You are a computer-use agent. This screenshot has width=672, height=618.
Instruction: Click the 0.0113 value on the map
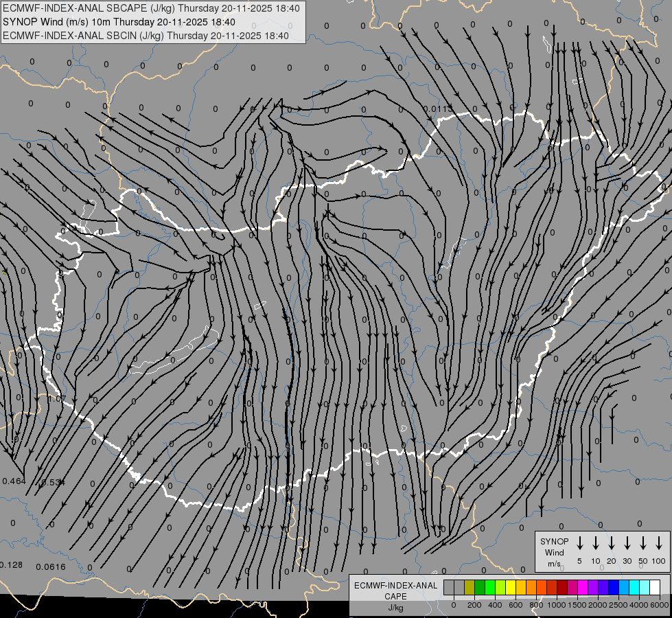point(437,108)
